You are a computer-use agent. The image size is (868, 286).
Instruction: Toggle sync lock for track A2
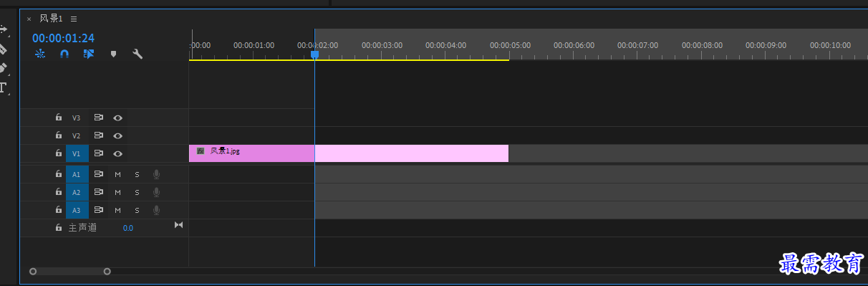(x=99, y=192)
